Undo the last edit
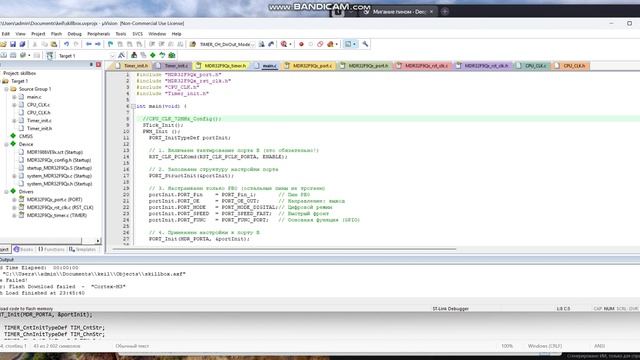The width and height of the screenshot is (640, 360). pyautogui.click(x=66, y=44)
